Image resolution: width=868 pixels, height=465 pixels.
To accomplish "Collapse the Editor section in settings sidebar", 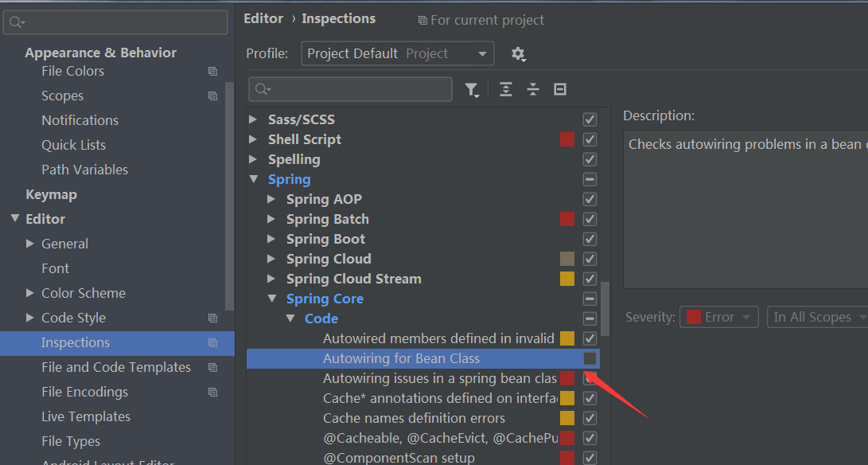I will pos(15,219).
